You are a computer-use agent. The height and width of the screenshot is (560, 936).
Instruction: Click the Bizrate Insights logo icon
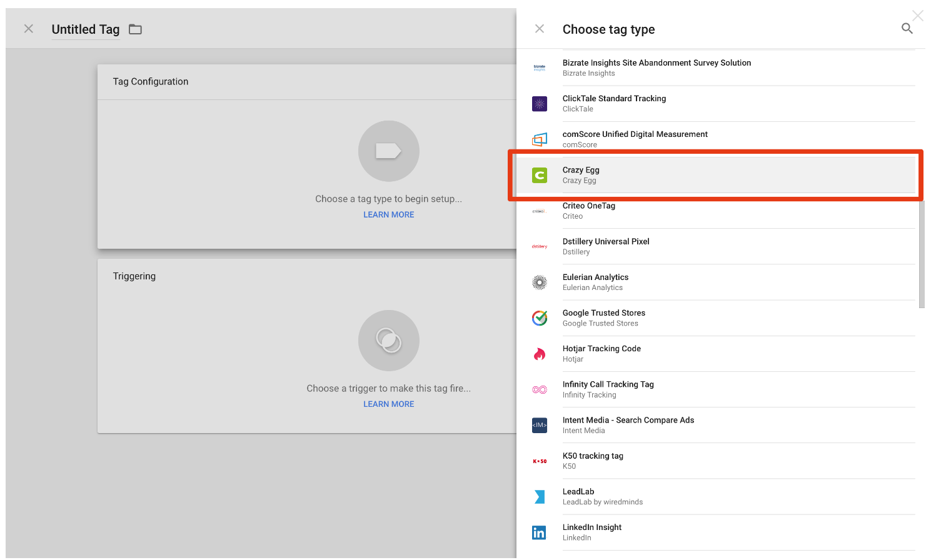[540, 67]
